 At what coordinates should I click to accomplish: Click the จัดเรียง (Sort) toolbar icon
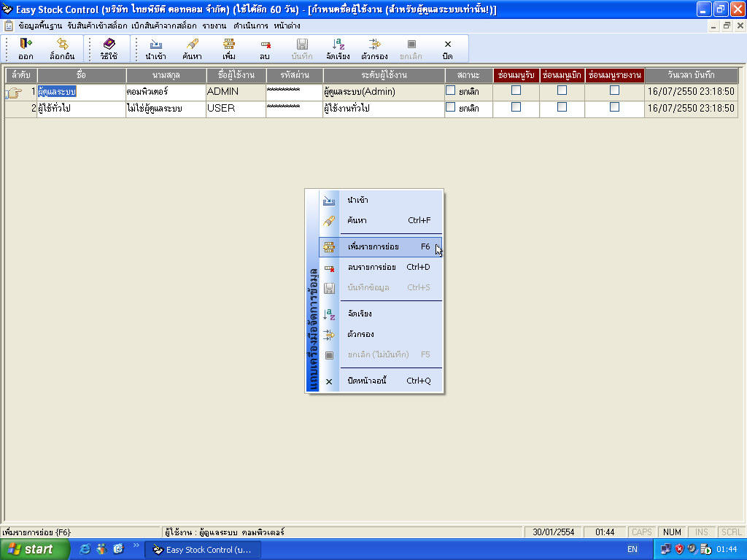338,49
